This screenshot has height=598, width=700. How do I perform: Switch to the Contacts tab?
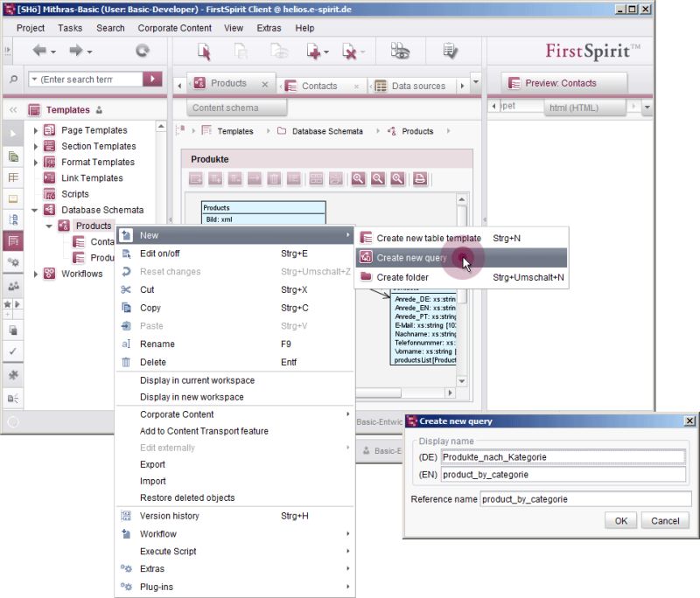pyautogui.click(x=319, y=86)
